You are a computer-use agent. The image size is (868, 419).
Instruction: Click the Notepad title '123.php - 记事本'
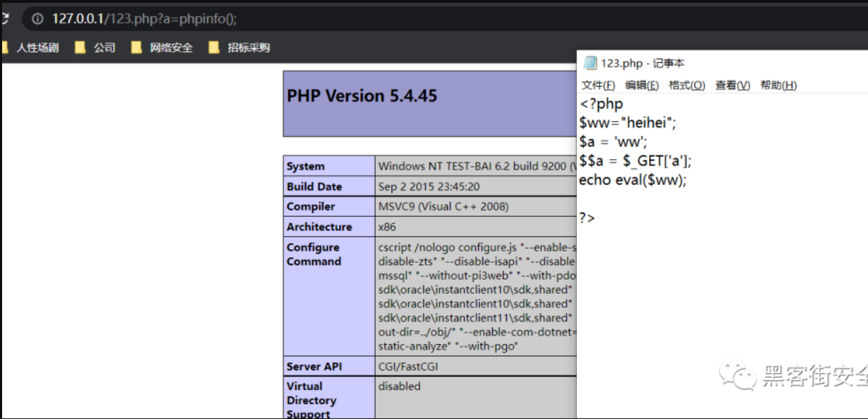(643, 64)
